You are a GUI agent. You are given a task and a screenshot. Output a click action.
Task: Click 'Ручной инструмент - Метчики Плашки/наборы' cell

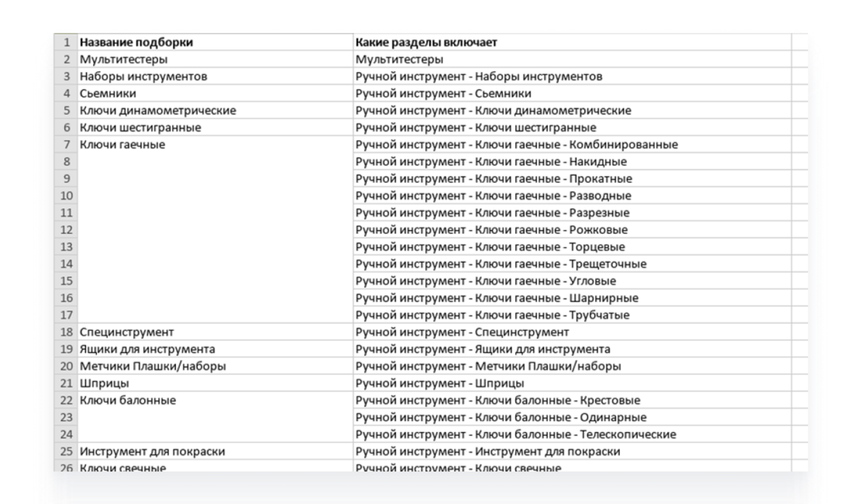pyautogui.click(x=488, y=366)
